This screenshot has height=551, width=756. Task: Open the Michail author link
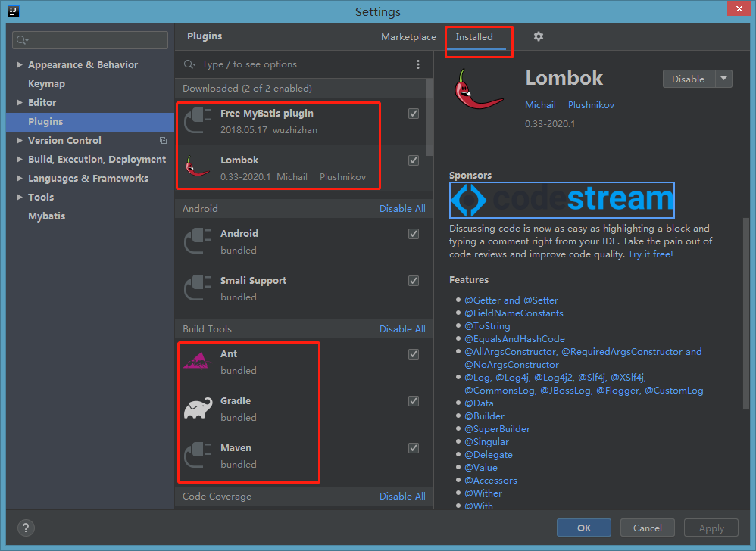click(540, 105)
